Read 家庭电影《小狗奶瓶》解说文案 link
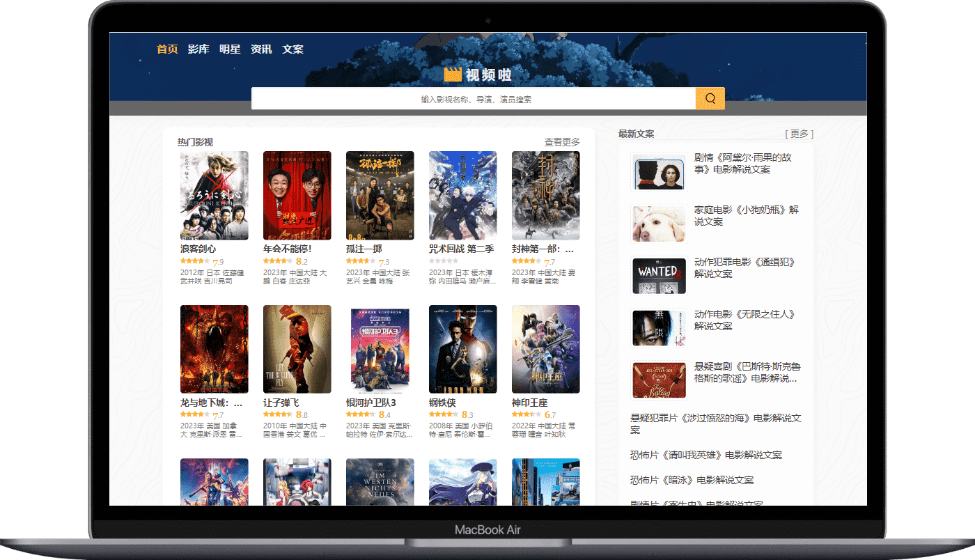 747,216
